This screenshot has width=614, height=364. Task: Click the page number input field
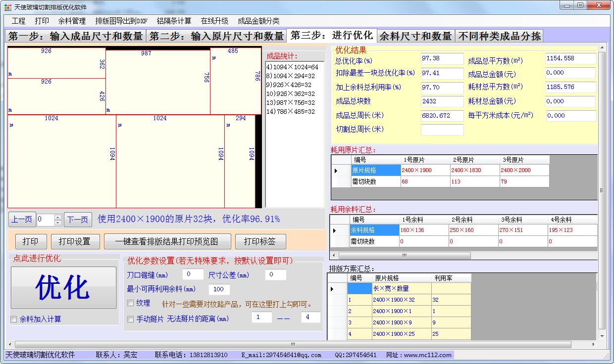(46, 219)
